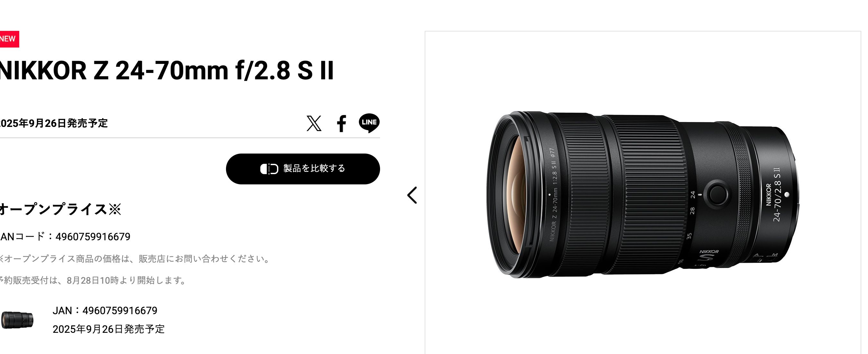Viewport: 868px width, 354px height.
Task: Click the NIKKOR S logo on lens barrel
Action: (708, 256)
